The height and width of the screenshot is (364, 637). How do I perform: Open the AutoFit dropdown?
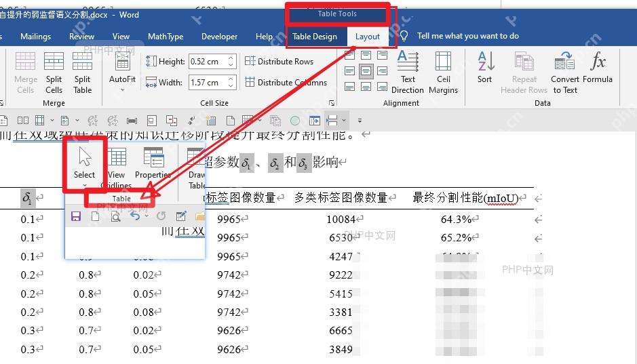(x=122, y=73)
